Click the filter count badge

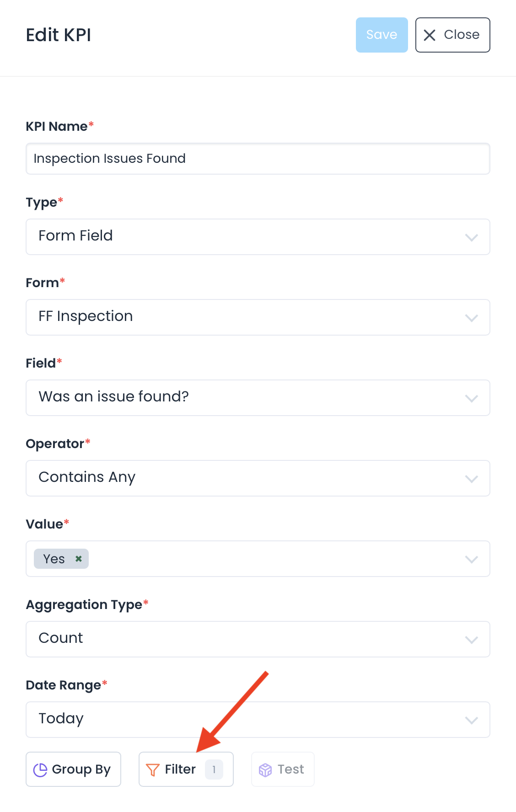214,769
